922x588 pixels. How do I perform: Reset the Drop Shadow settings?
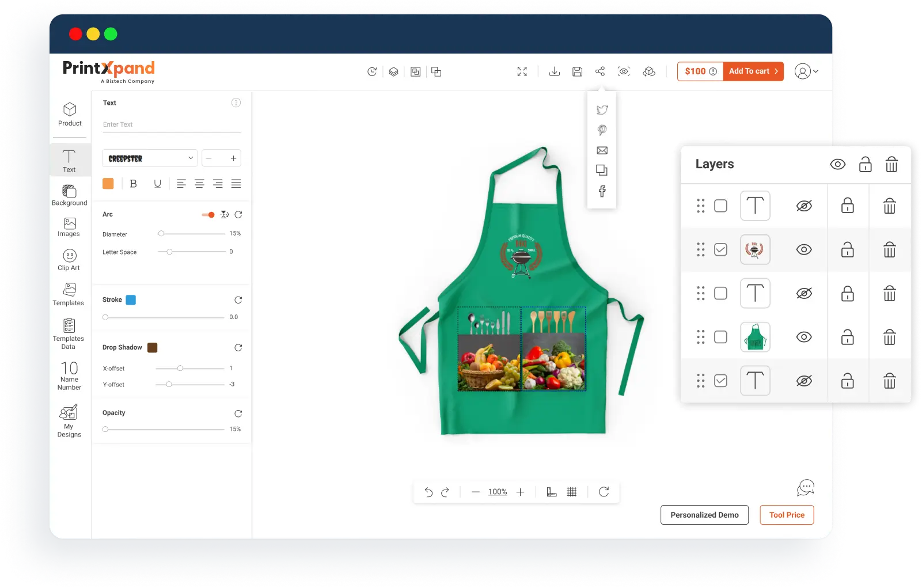click(x=238, y=348)
